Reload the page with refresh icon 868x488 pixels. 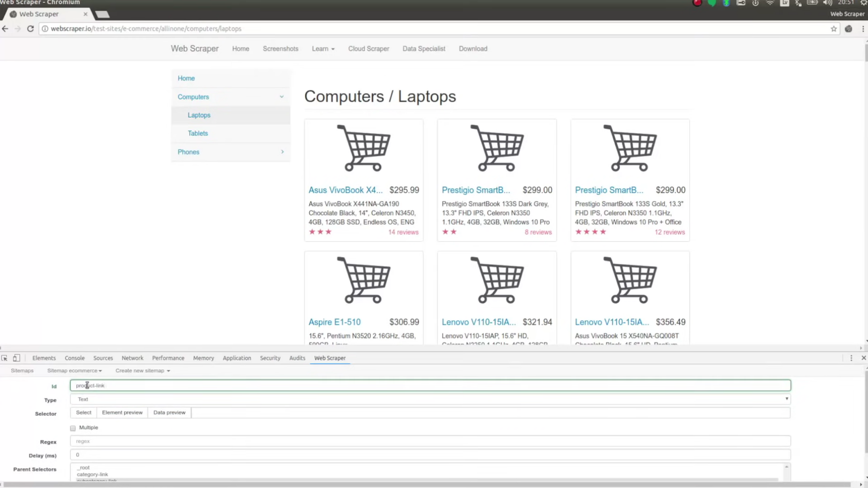[x=31, y=29]
